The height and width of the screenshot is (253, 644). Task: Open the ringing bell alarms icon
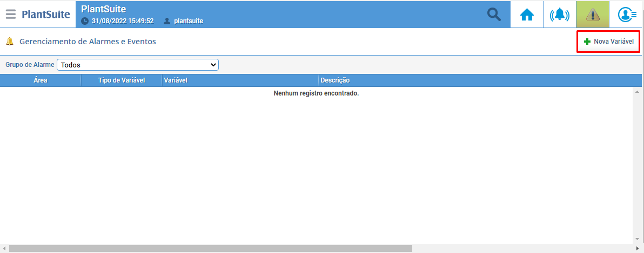tap(559, 15)
